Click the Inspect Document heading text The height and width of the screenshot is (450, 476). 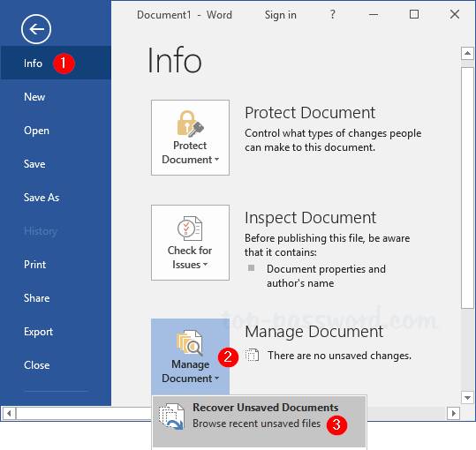(310, 218)
